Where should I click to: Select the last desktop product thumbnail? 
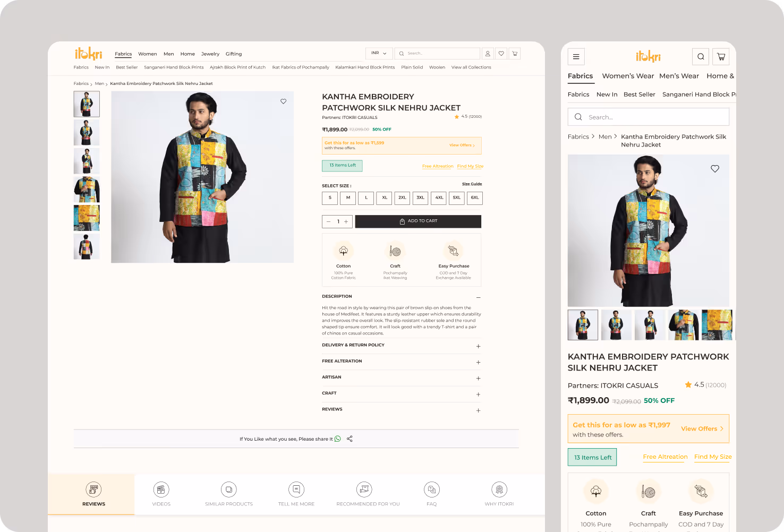pyautogui.click(x=87, y=246)
